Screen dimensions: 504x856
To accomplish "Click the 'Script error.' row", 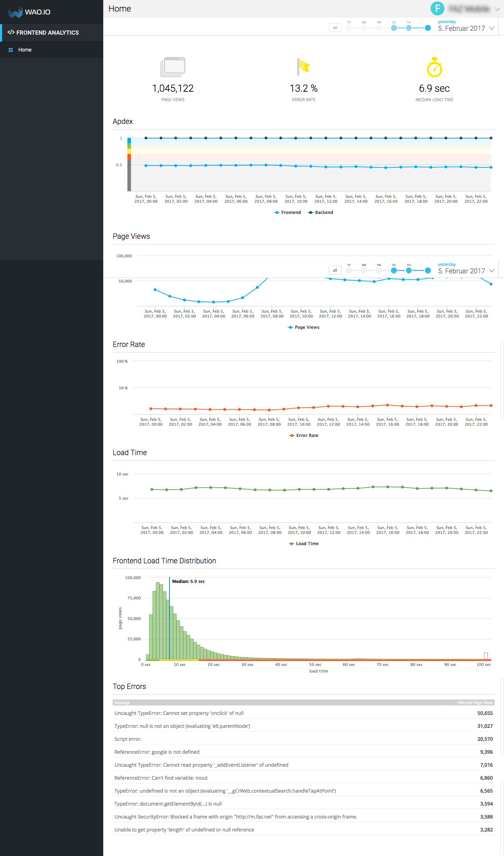I will pyautogui.click(x=303, y=739).
